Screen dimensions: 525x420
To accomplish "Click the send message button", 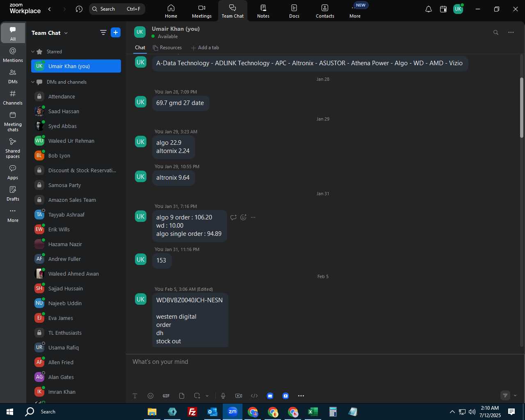I will (x=505, y=395).
